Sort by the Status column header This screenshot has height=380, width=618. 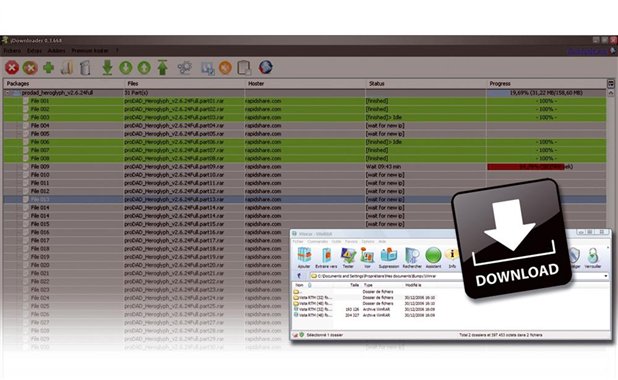point(426,84)
